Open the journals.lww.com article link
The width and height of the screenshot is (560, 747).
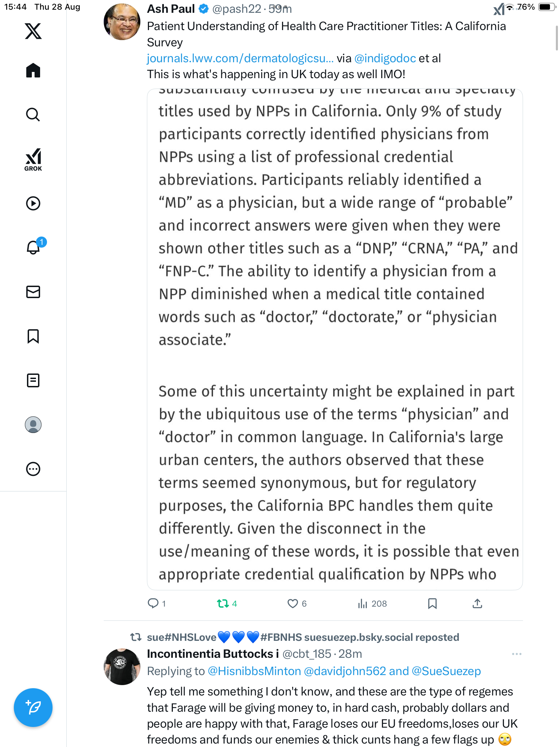coord(240,58)
